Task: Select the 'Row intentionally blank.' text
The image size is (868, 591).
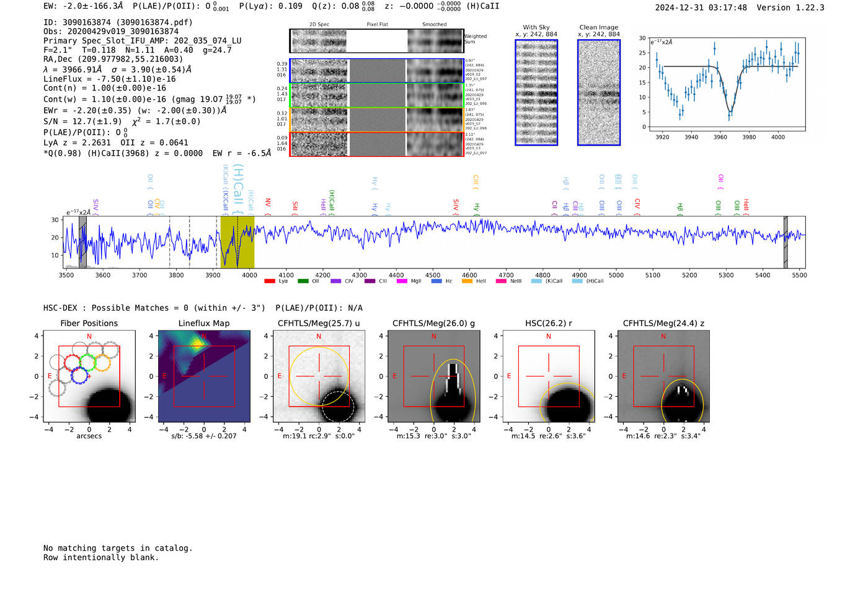Action: point(101,558)
